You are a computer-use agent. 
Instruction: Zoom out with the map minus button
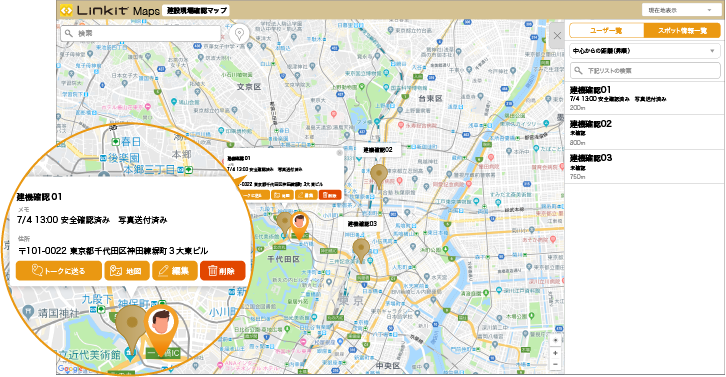click(556, 364)
